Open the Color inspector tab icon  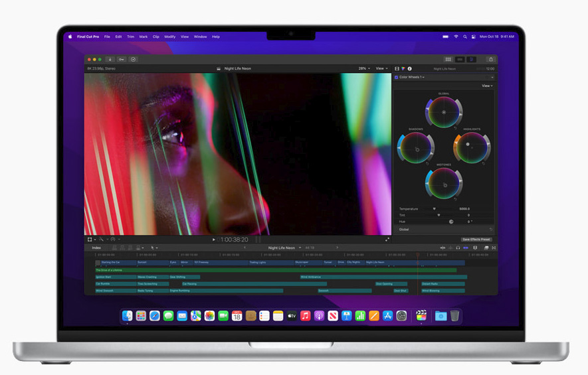(403, 68)
